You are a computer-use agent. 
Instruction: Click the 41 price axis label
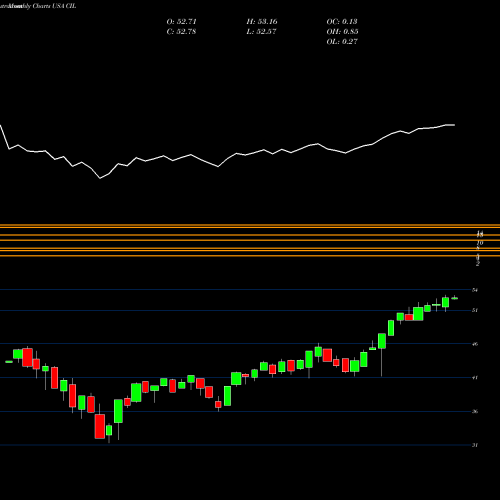[x=475, y=378]
